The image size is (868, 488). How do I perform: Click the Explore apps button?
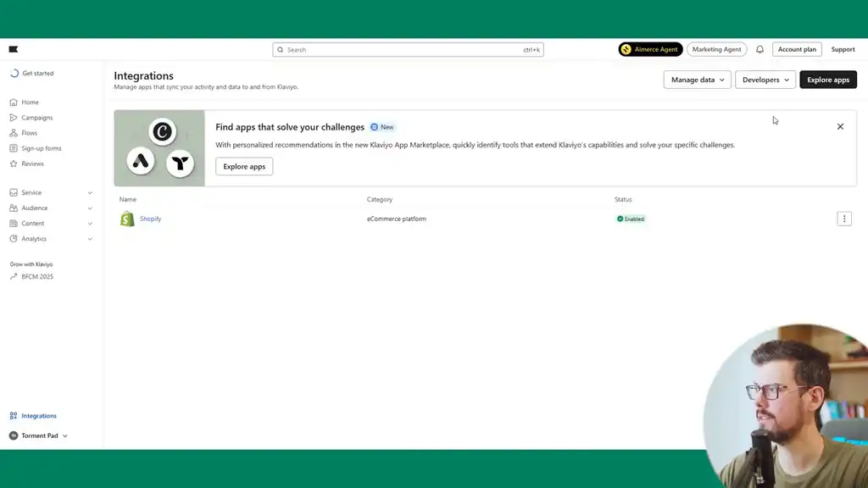coord(828,79)
